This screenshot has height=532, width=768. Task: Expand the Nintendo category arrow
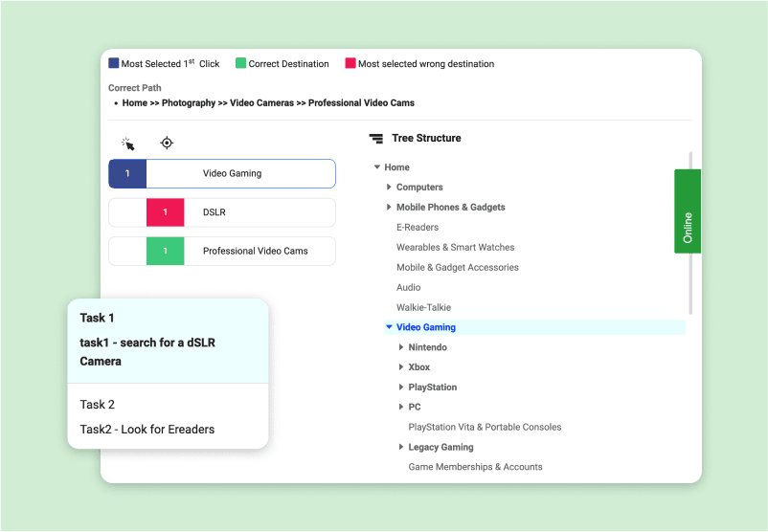[x=401, y=347]
